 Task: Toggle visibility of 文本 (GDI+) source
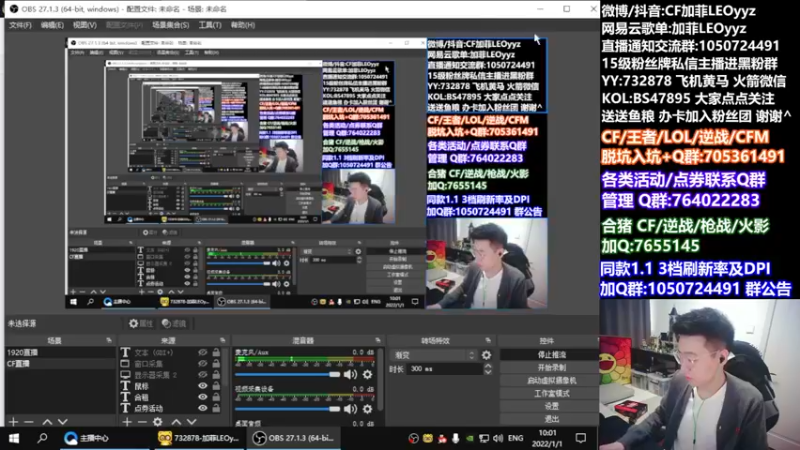203,352
